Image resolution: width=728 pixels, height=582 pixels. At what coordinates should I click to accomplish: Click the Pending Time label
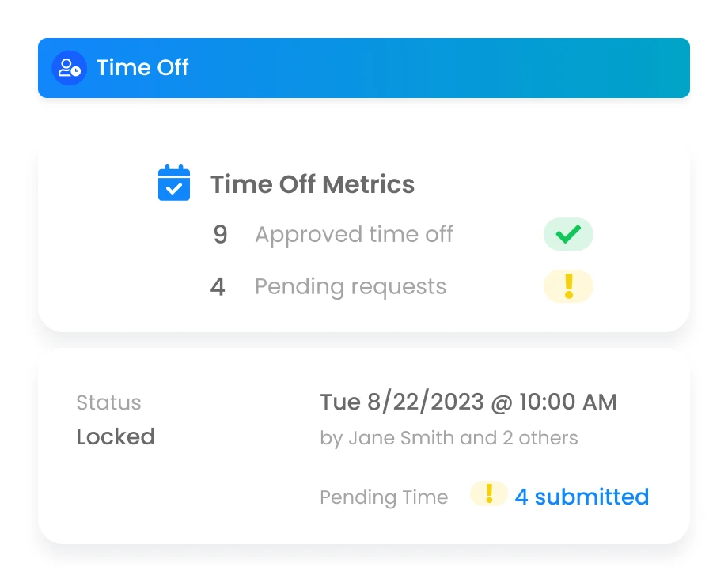click(384, 497)
